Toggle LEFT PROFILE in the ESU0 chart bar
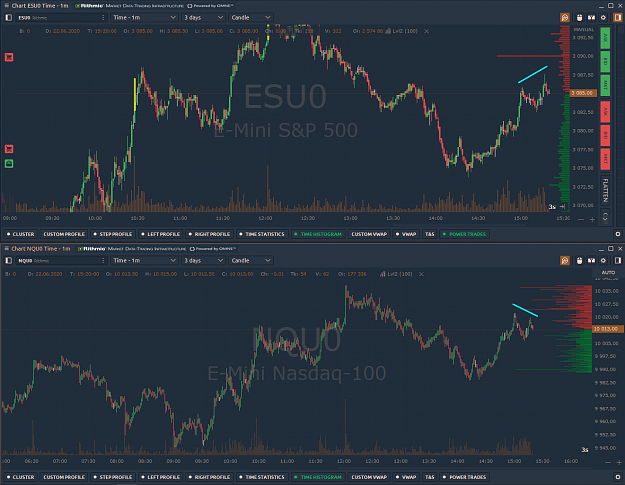 161,234
